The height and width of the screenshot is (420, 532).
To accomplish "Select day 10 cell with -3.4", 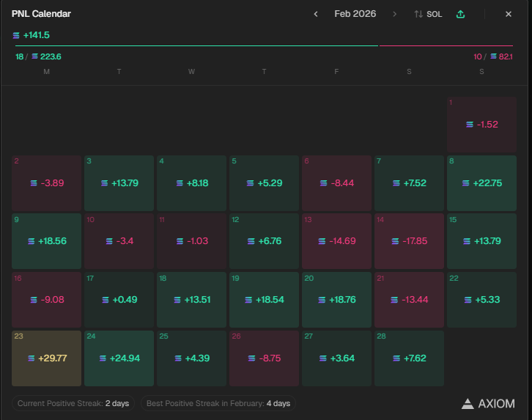I will (119, 241).
